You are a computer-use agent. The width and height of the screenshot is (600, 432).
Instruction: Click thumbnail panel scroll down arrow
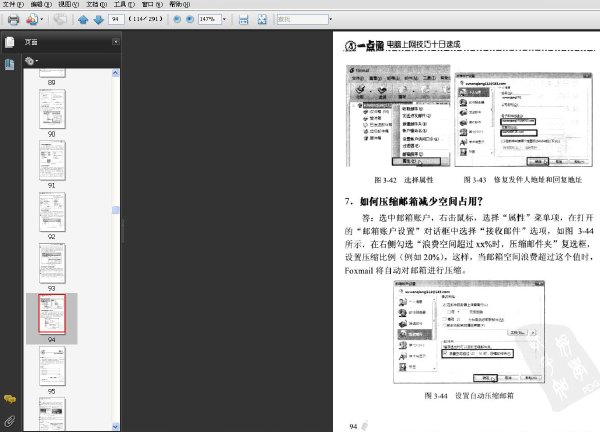(x=116, y=426)
